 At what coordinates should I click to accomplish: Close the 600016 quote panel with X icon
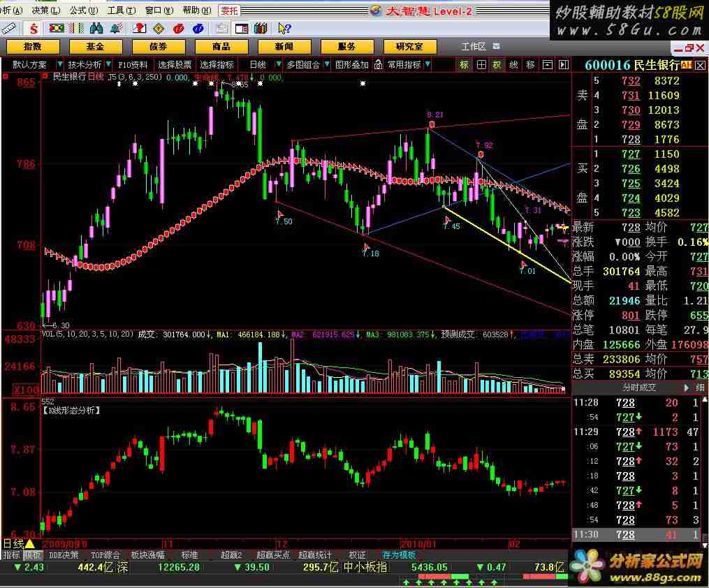click(700, 66)
